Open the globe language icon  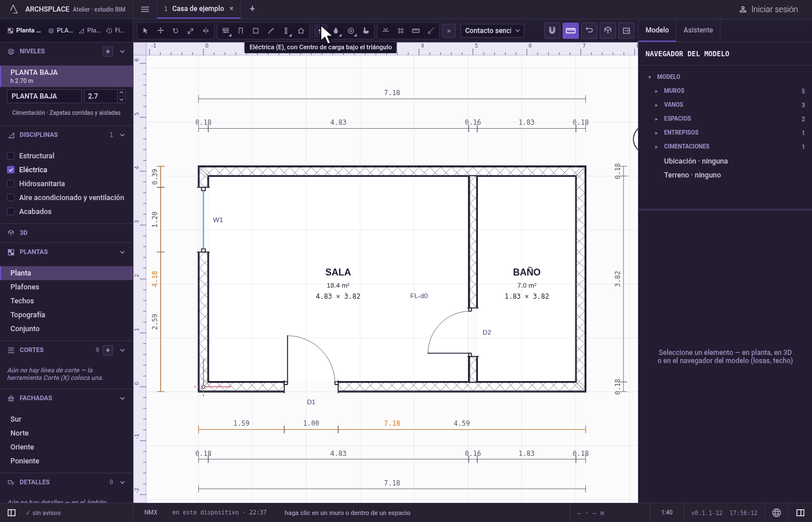(x=777, y=513)
